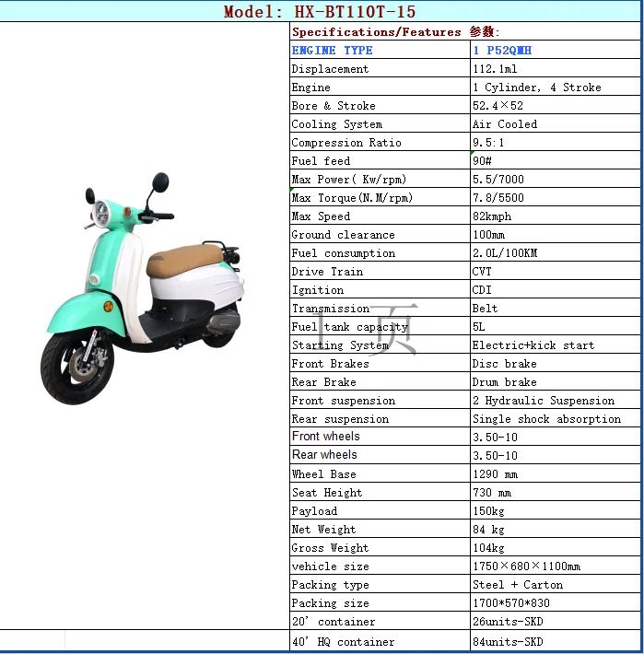Select the 730 mm value cell

click(556, 493)
